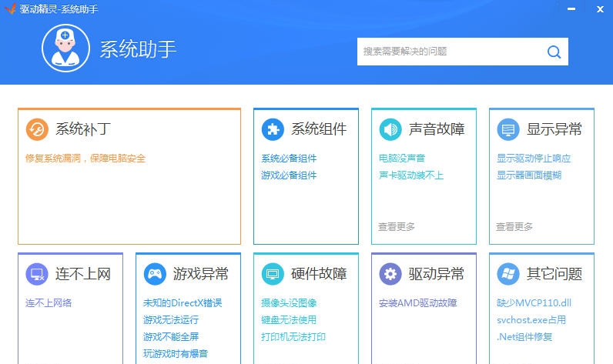Click the 游戏异常 gamepad icon
This screenshot has height=364, width=613.
click(156, 274)
